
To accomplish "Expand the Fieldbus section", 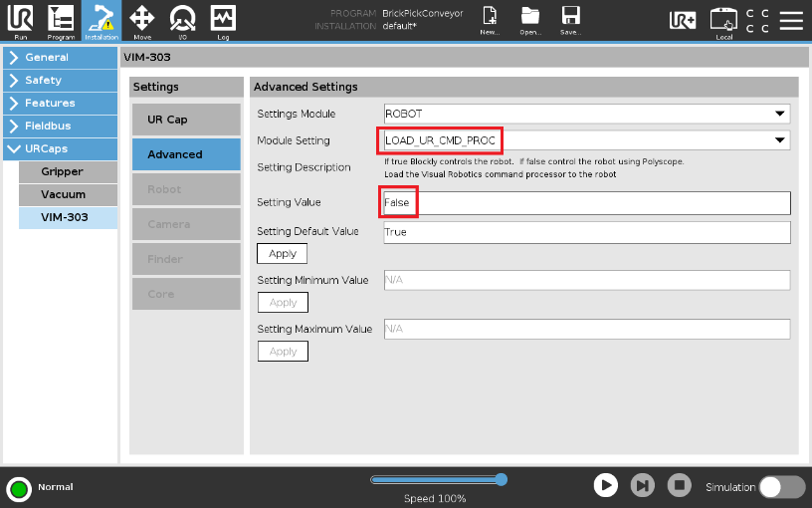I will pyautogui.click(x=60, y=126).
